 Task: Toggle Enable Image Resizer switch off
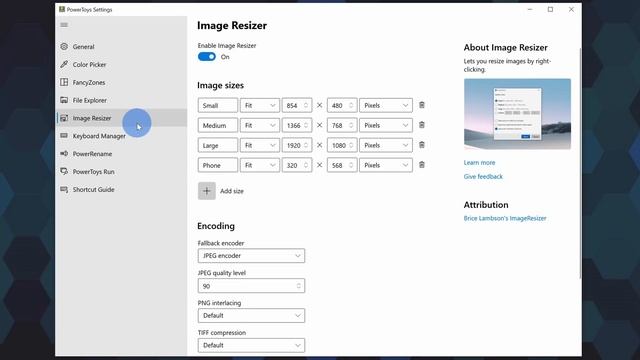point(207,57)
